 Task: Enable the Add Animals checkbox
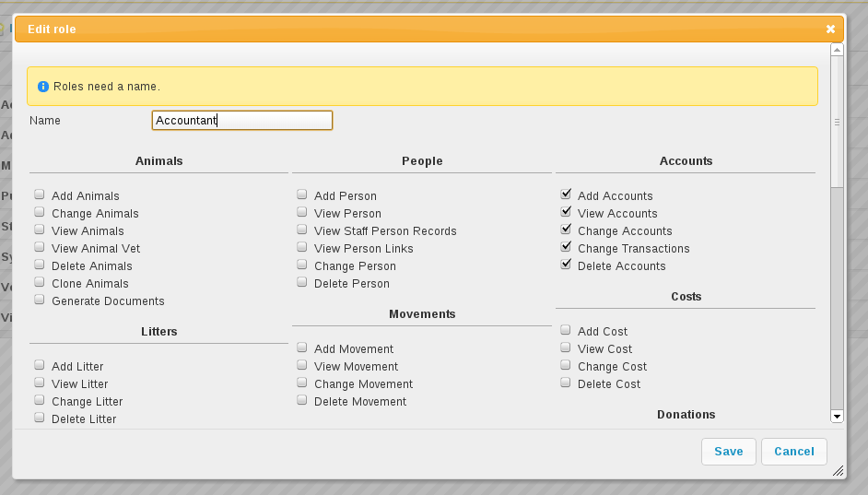point(40,195)
